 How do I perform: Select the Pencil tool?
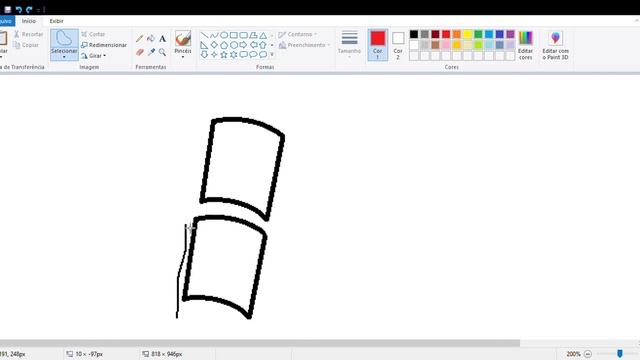pos(140,39)
